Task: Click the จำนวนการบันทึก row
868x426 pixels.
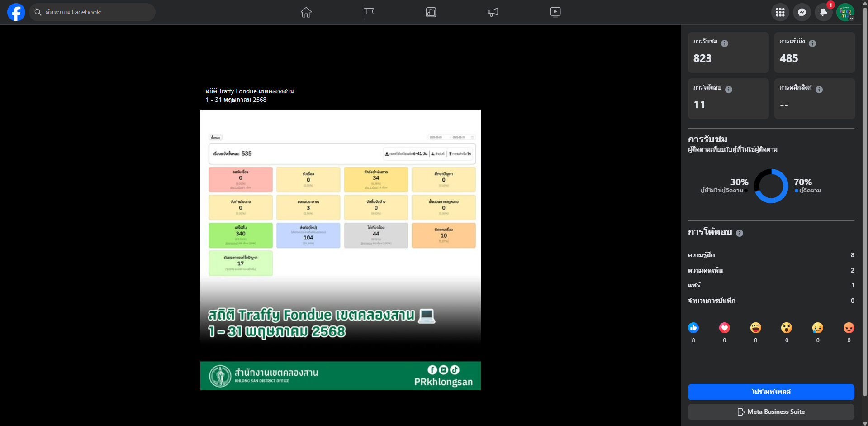Action: (771, 301)
